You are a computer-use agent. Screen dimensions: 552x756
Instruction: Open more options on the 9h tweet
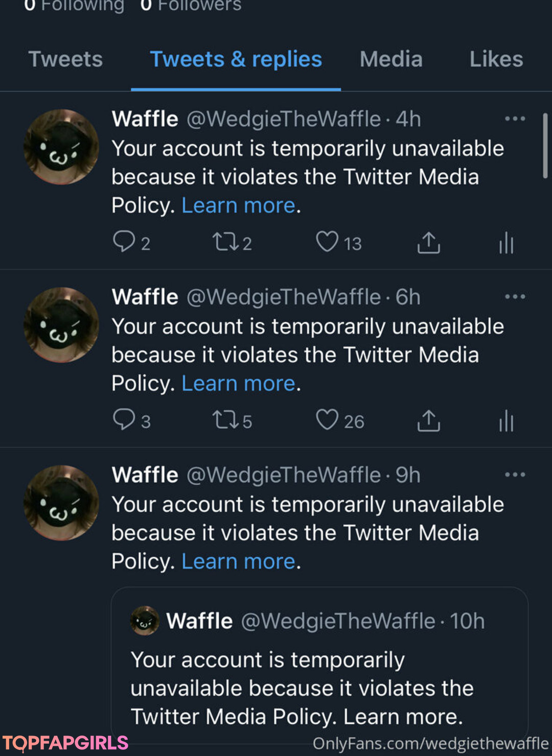pos(515,475)
